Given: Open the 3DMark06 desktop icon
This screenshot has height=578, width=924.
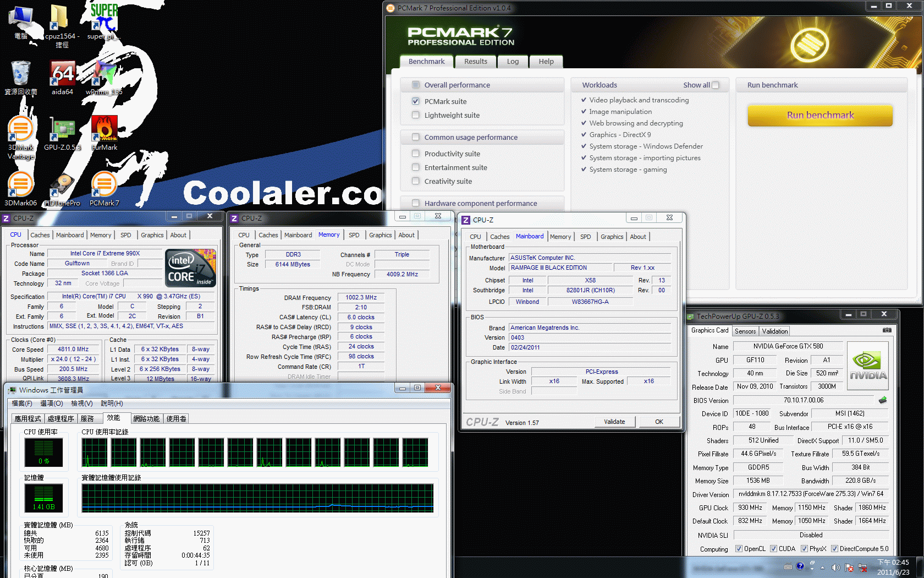Looking at the screenshot, I should pos(20,187).
